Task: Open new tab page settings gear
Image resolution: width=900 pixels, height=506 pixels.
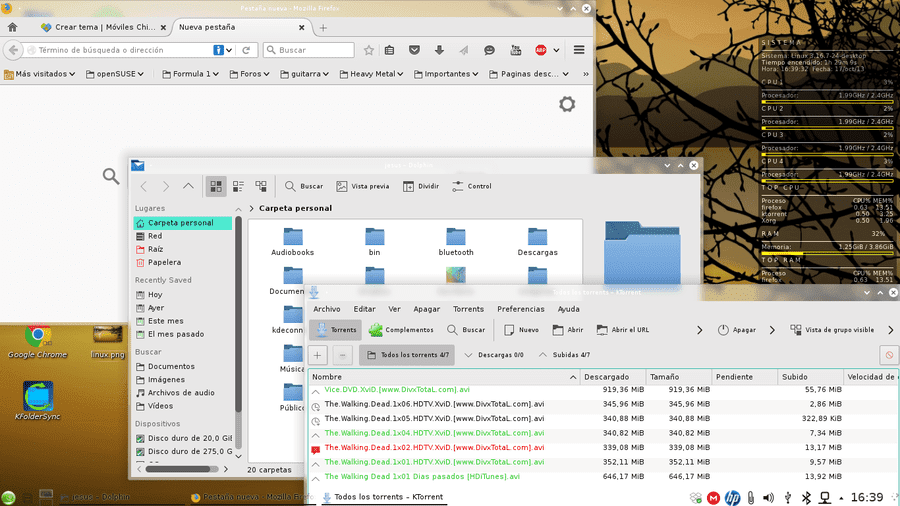Action: [567, 104]
